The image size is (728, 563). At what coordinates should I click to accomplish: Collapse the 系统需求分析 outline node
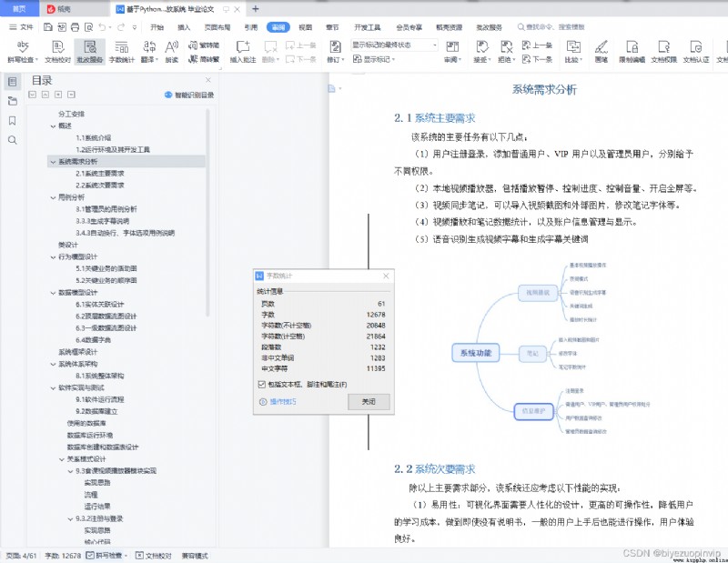pos(53,162)
